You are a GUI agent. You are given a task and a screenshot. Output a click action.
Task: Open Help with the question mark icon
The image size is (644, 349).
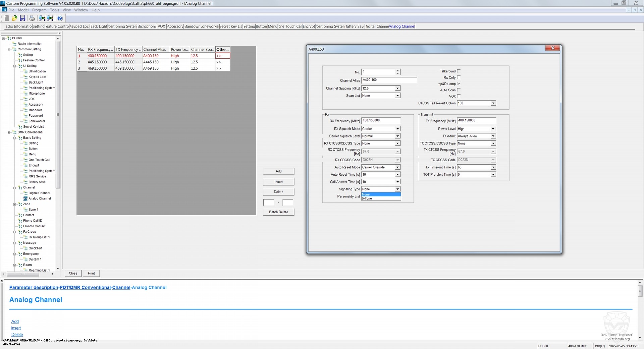point(60,18)
